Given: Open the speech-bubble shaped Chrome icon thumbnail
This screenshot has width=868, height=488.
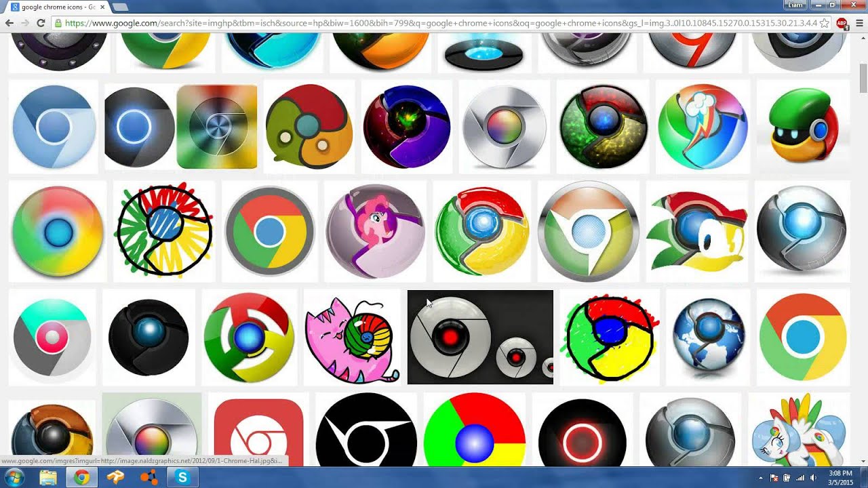Looking at the screenshot, I should pyautogui.click(x=309, y=127).
